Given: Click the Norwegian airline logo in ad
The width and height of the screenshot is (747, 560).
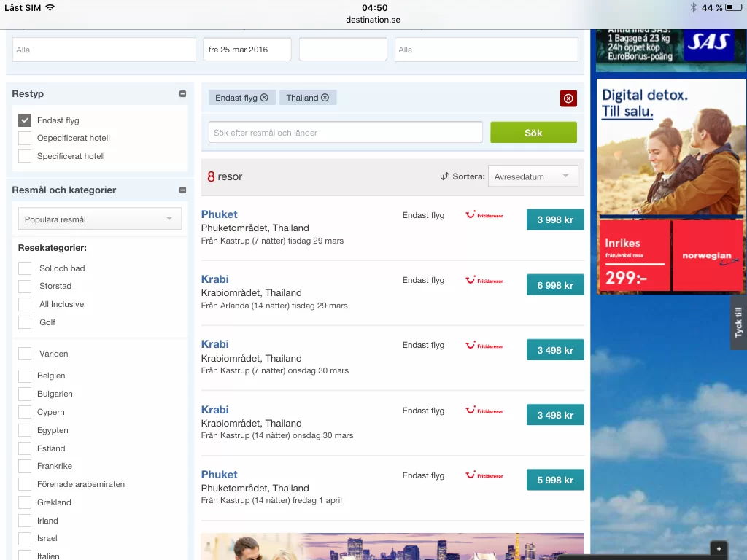Looking at the screenshot, I should 707,257.
